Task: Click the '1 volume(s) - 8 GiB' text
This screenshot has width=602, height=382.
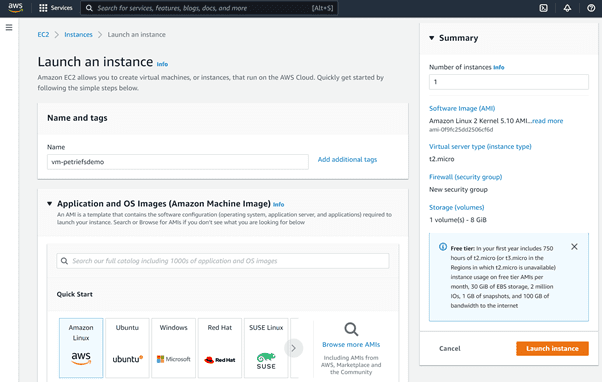Action: [x=458, y=220]
